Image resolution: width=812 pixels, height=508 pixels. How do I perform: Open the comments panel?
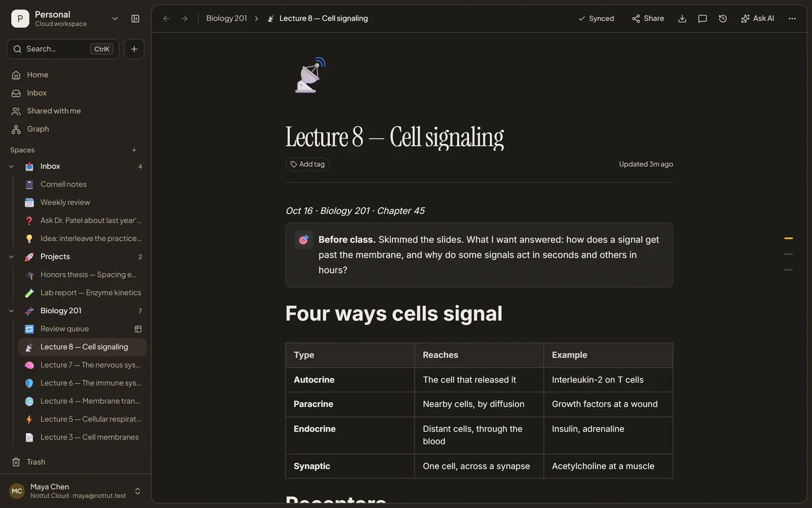coord(702,19)
